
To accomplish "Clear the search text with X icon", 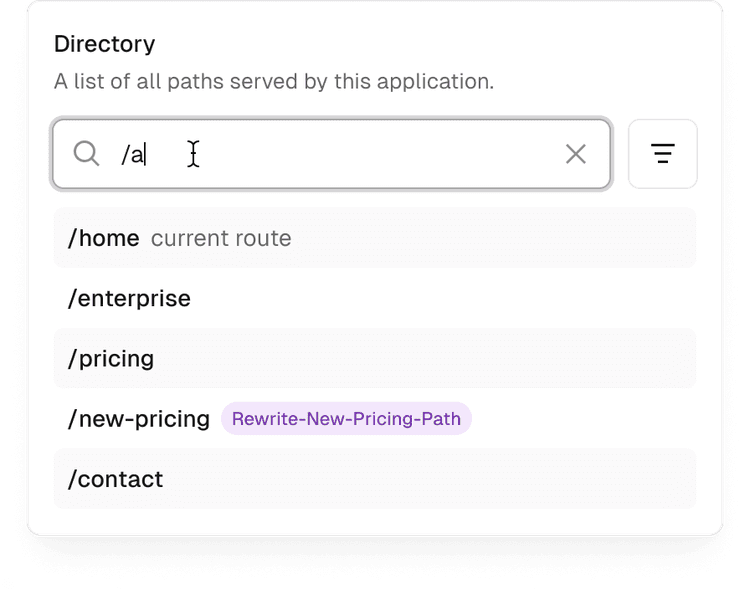I will [x=576, y=153].
